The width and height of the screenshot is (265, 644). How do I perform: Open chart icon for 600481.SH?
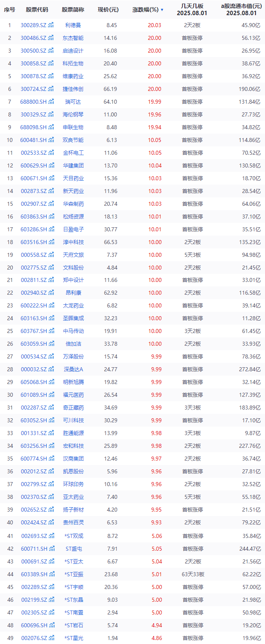[51, 140]
